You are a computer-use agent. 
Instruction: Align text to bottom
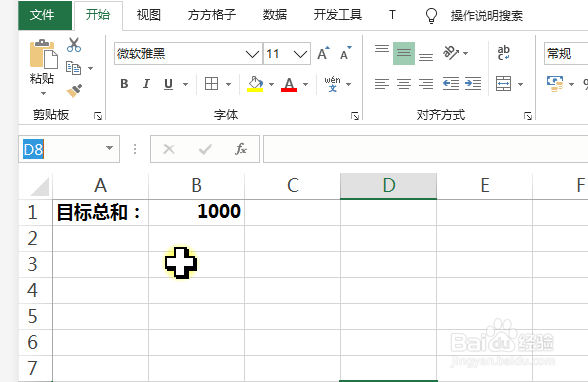pyautogui.click(x=426, y=57)
